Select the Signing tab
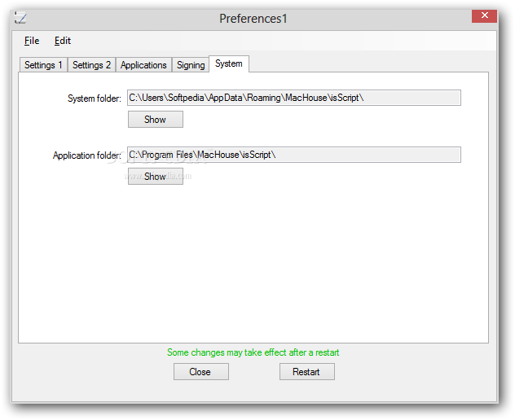The image size is (515, 420). pyautogui.click(x=191, y=65)
